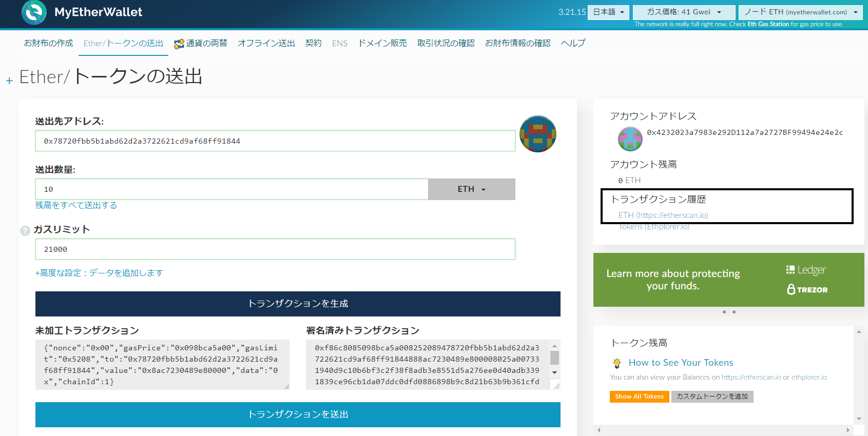Click the recipient address identicon

538,134
